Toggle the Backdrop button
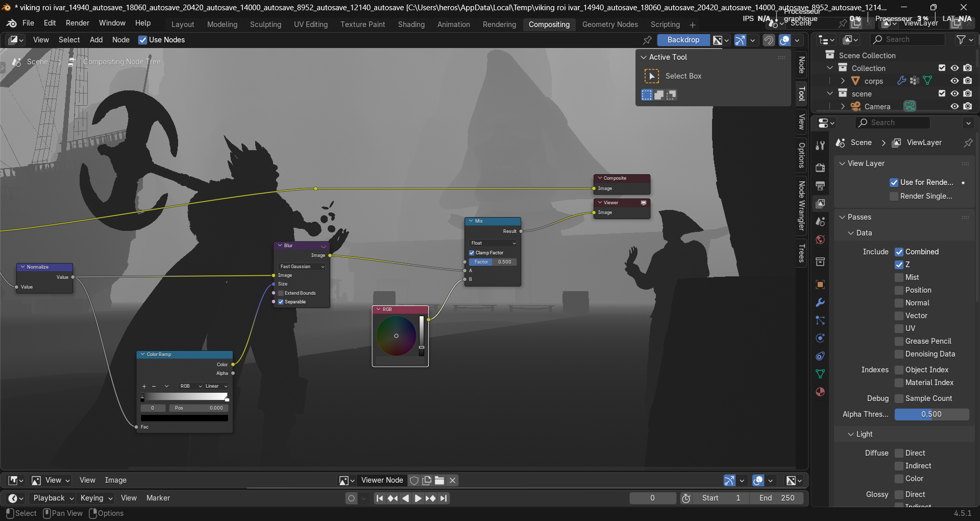This screenshot has height=521, width=980. pos(683,40)
